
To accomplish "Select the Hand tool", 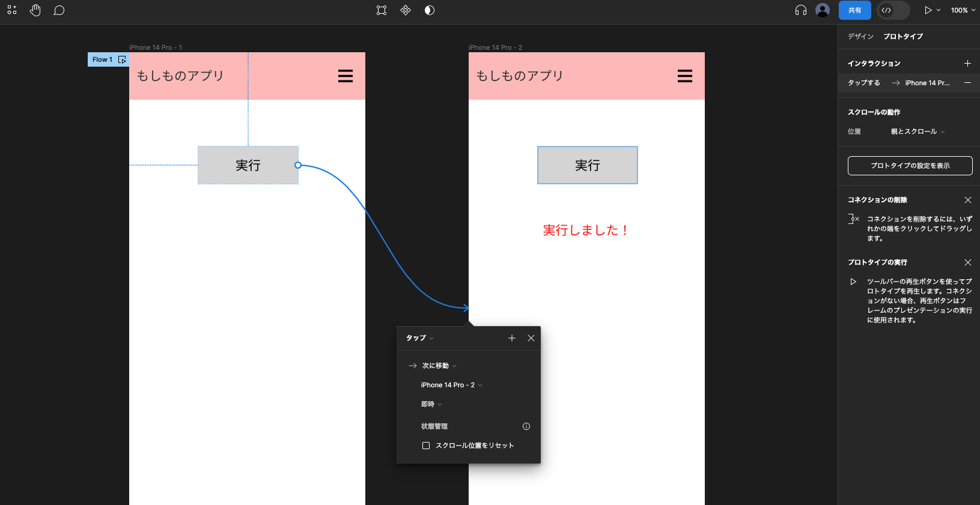I will click(35, 10).
